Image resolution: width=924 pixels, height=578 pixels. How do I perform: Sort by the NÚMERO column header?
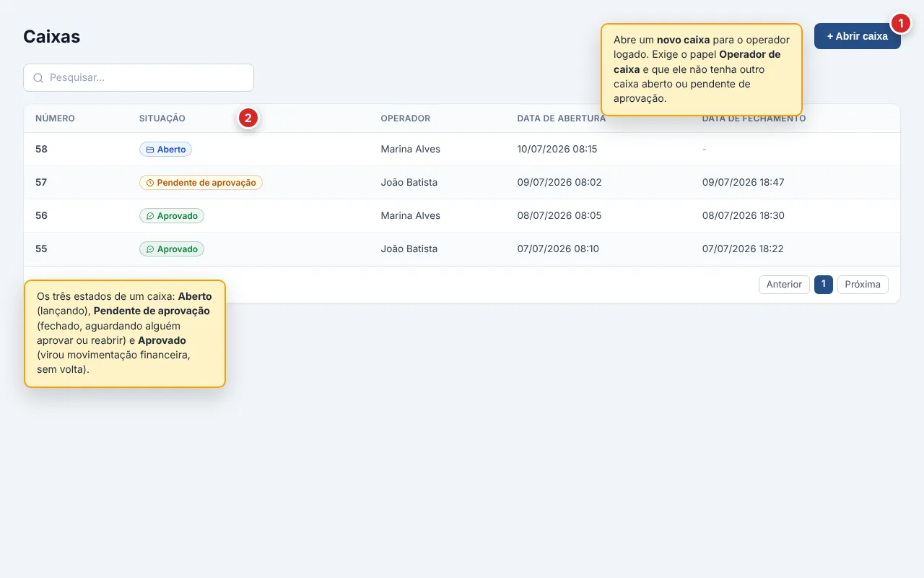55,118
